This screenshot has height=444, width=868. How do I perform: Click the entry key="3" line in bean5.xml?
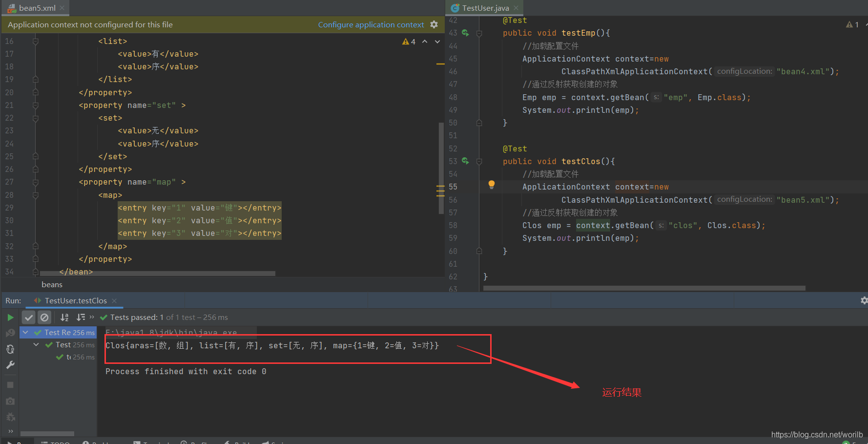click(x=199, y=233)
